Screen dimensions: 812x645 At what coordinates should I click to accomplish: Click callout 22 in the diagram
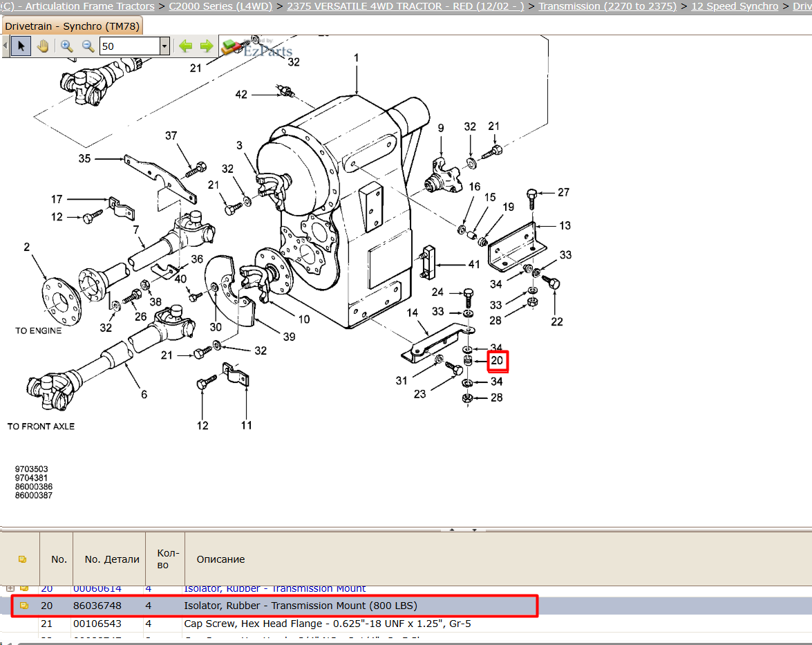557,321
